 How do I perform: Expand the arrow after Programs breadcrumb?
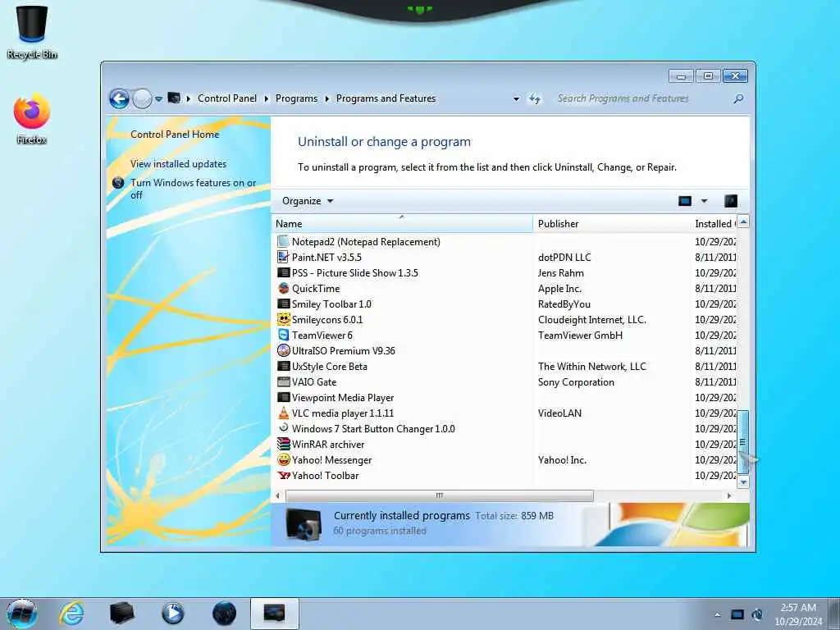pyautogui.click(x=326, y=98)
